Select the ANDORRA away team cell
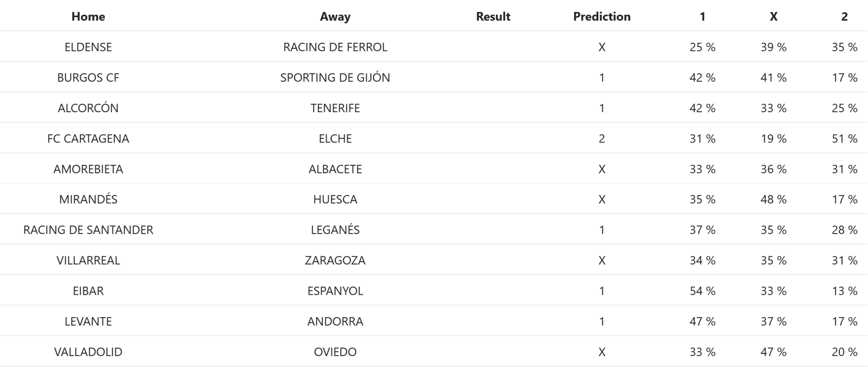The height and width of the screenshot is (368, 868). tap(335, 321)
